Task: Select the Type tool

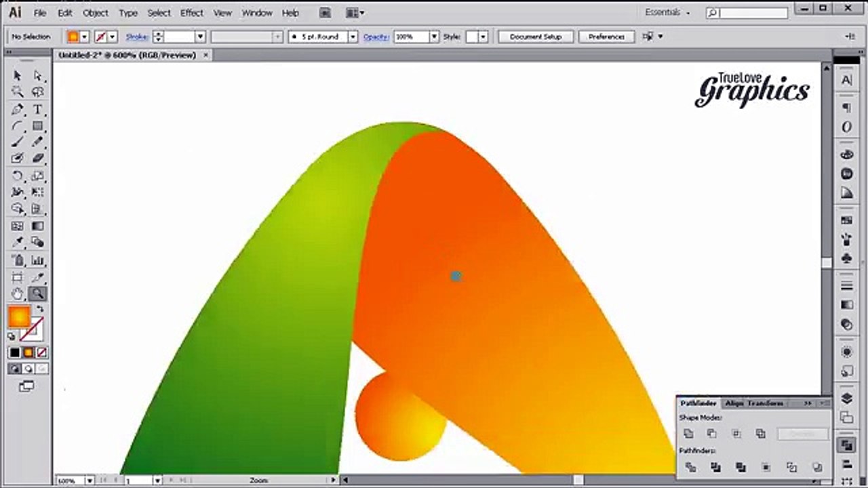Action: tap(38, 109)
